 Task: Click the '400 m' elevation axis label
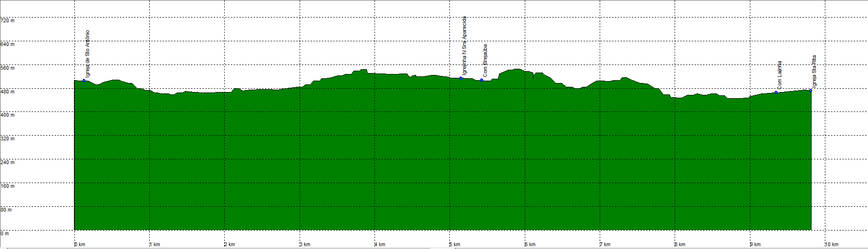[8, 115]
